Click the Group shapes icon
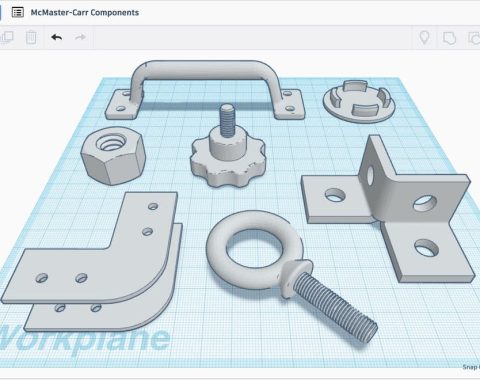 click(449, 38)
